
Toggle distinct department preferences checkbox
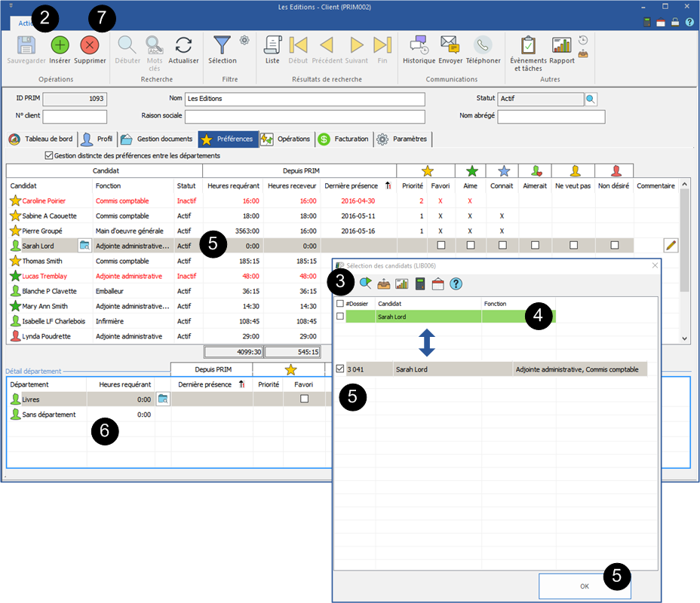(x=50, y=155)
